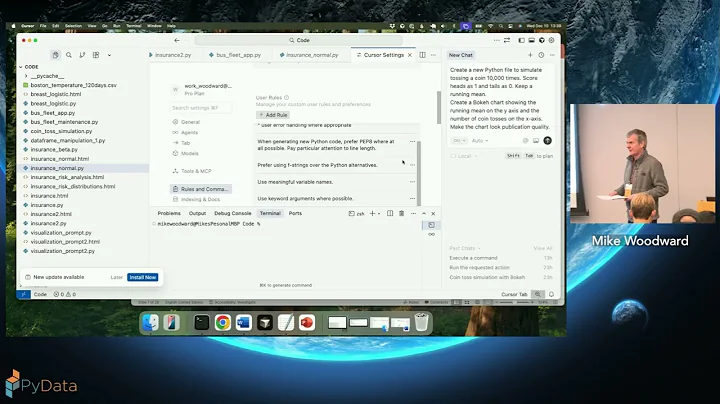Create a new terminal with plus
This screenshot has width=720, height=404.
(x=372, y=213)
